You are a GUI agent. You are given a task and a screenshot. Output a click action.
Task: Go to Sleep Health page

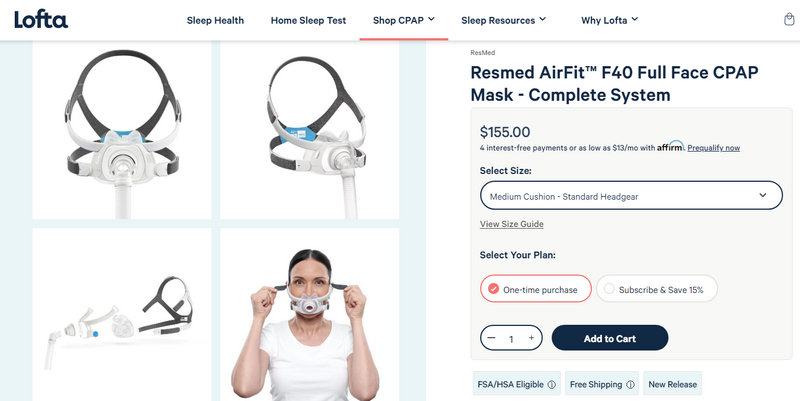(x=215, y=20)
